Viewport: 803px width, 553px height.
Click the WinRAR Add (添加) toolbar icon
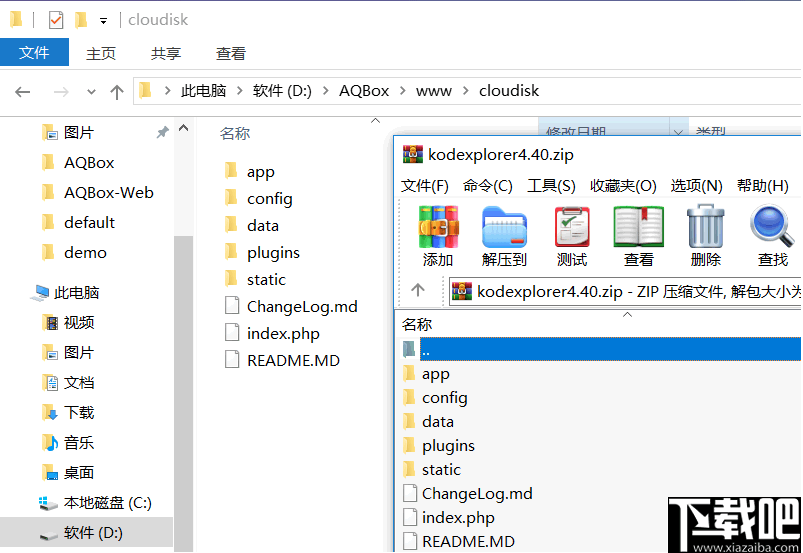438,227
